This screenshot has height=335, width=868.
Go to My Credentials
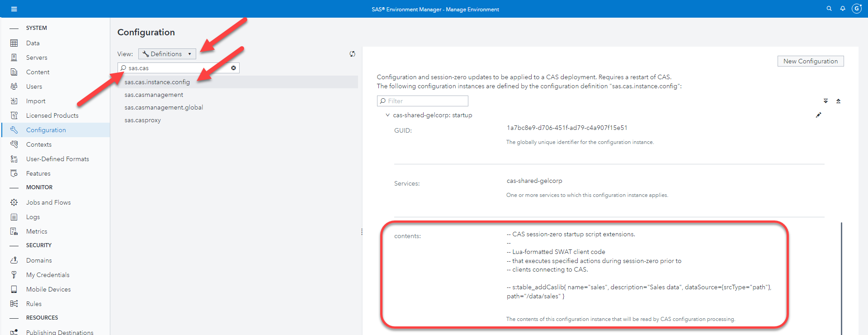[48, 275]
